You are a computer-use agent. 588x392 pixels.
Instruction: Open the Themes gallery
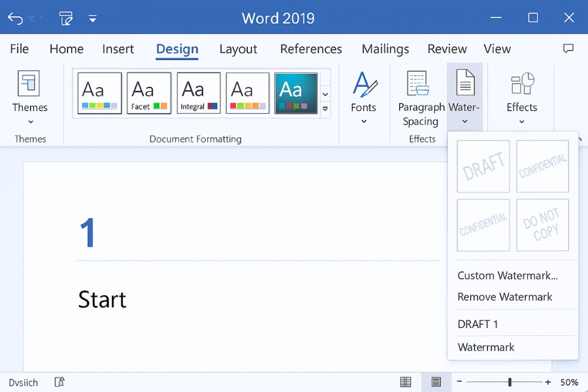tap(29, 95)
